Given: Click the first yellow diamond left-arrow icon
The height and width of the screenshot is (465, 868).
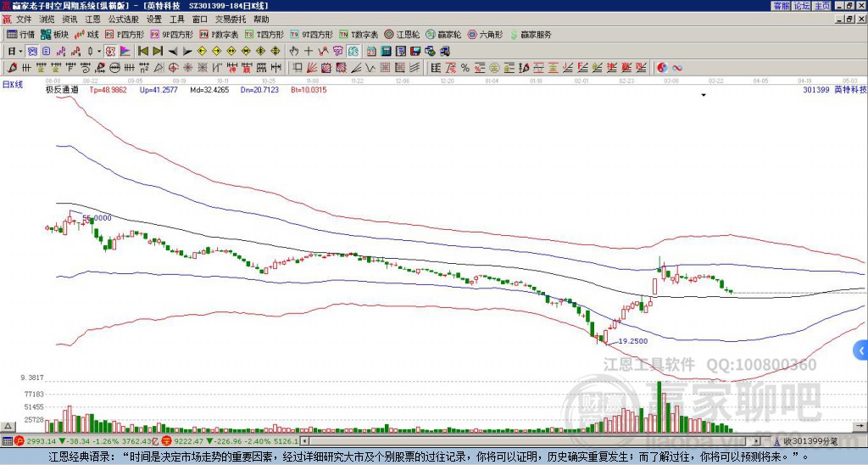Looking at the screenshot, I should click(202, 52).
